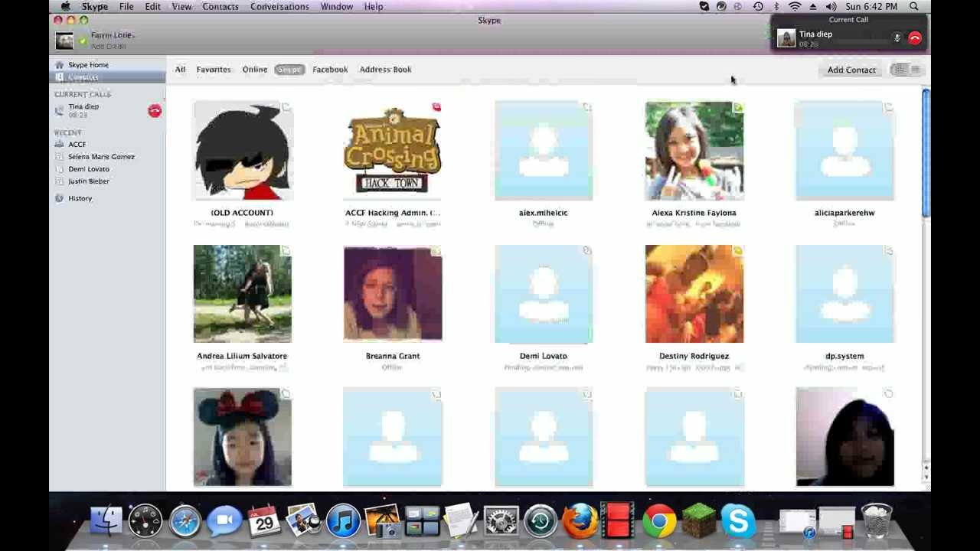
Task: Click status badge on Alexa Kristine Faylona card
Action: pos(738,107)
